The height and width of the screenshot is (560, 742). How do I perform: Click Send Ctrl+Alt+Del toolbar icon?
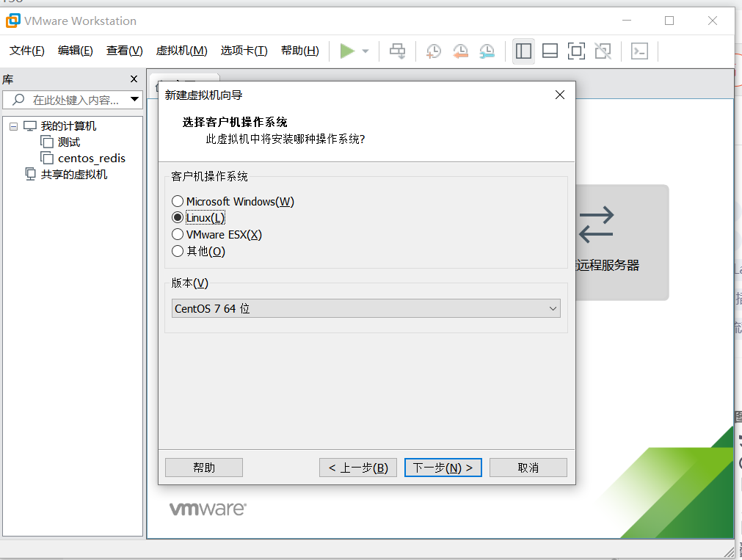pyautogui.click(x=398, y=51)
